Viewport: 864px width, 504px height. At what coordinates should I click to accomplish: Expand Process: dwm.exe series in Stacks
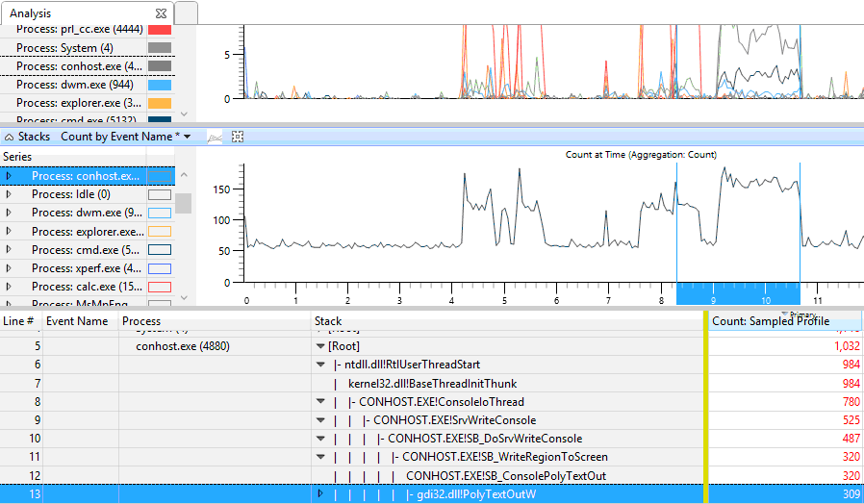pyautogui.click(x=9, y=212)
